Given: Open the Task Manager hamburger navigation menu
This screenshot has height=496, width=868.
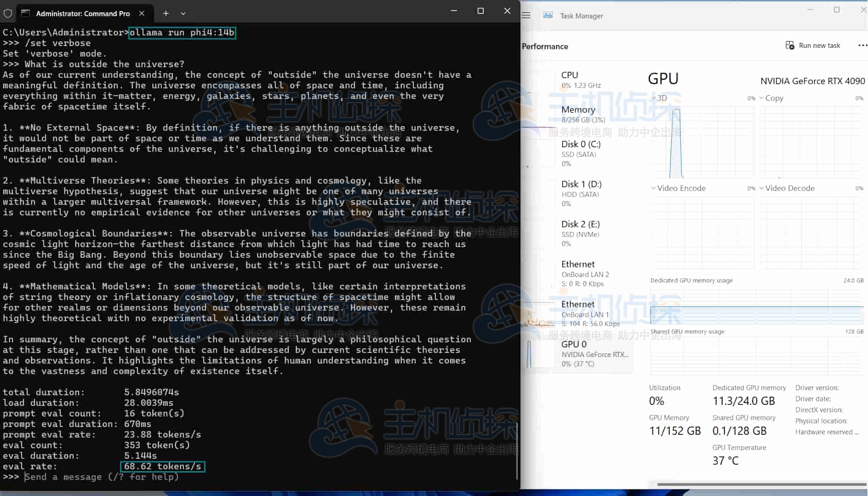Looking at the screenshot, I should [526, 15].
